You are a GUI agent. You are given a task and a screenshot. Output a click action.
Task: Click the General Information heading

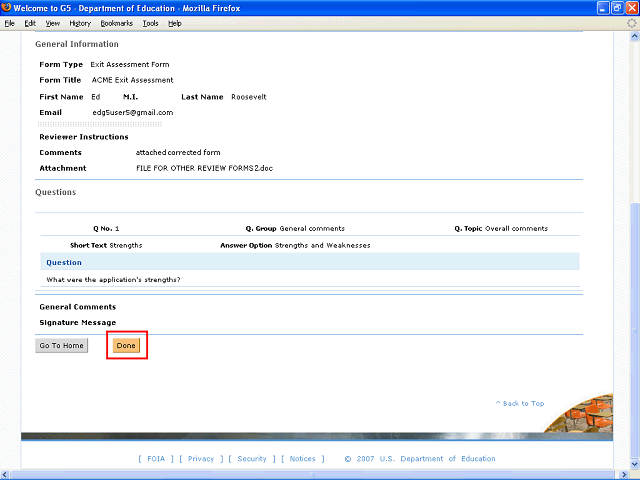point(77,44)
